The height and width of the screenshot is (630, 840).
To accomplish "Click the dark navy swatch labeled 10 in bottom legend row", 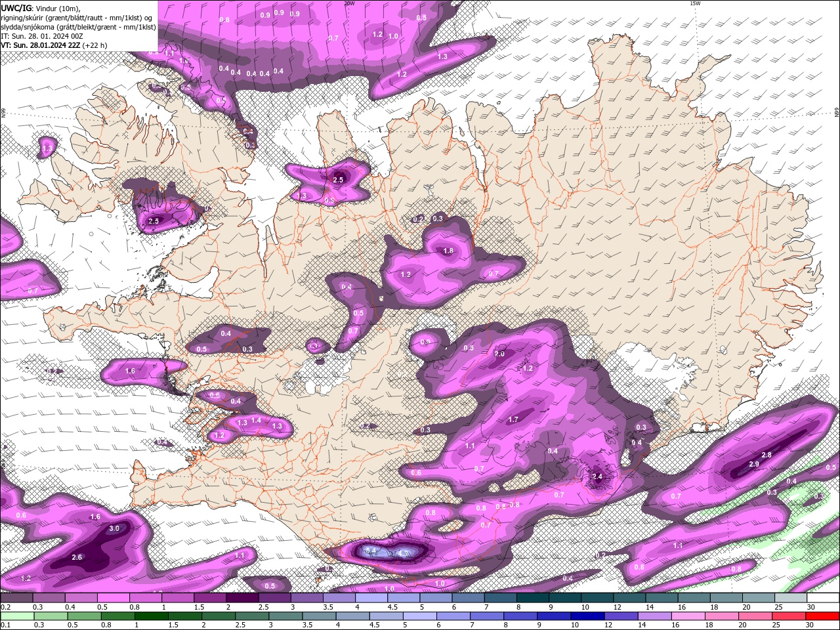I will click(587, 616).
